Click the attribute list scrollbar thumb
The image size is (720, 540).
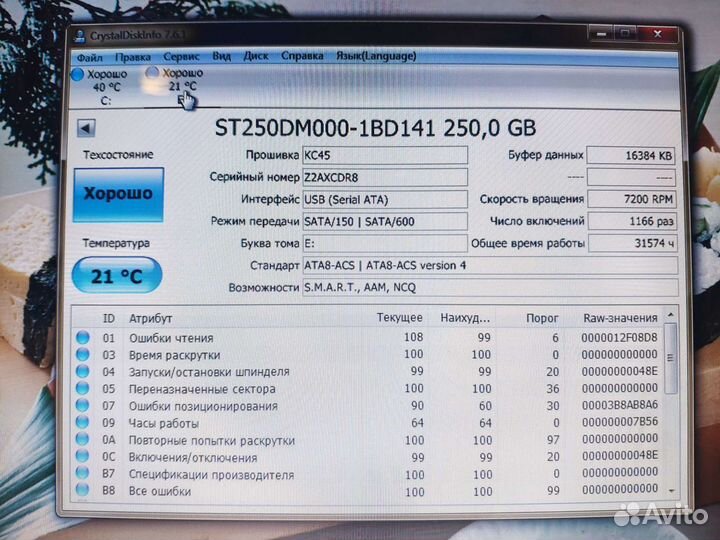(671, 358)
